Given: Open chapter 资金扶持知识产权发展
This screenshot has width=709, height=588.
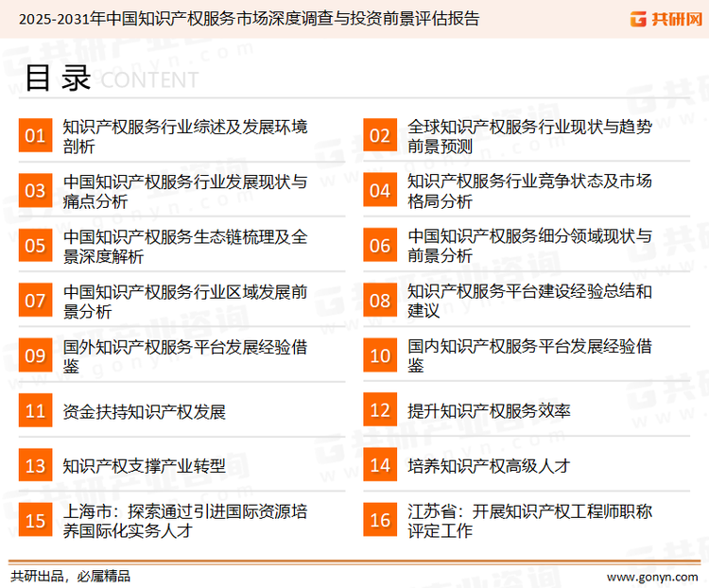Looking at the screenshot, I should (x=145, y=412).
